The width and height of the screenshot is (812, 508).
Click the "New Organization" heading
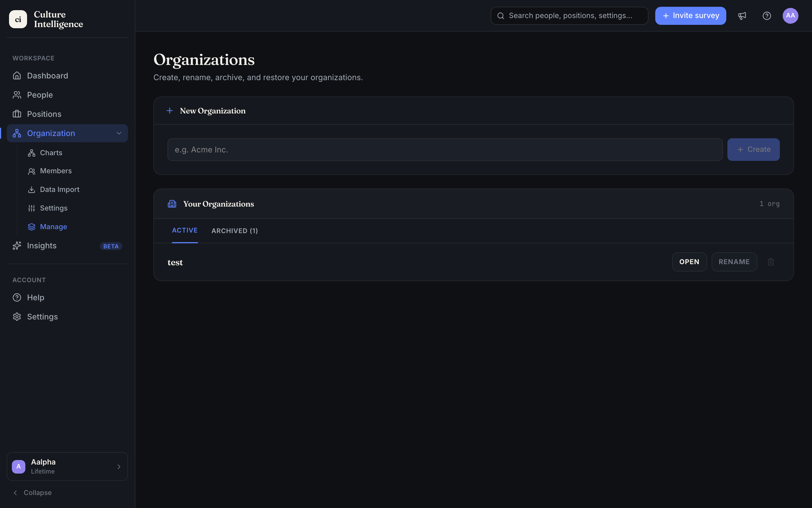[213, 111]
